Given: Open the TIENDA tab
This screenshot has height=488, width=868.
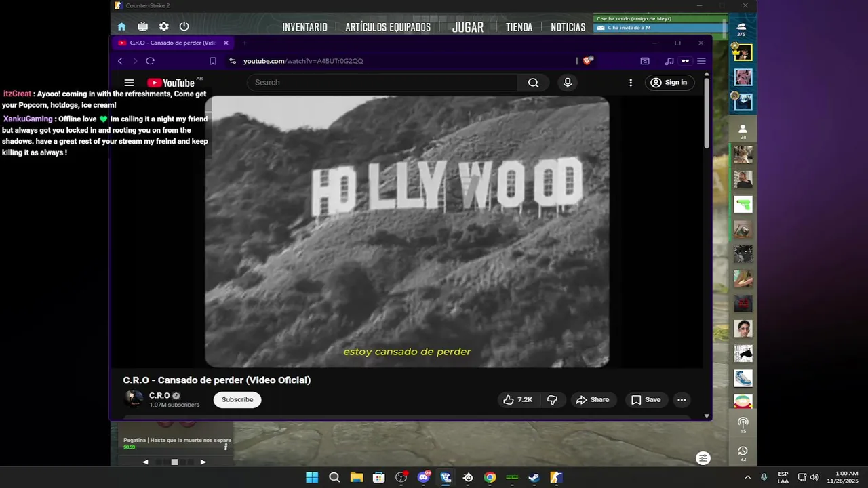Looking at the screenshot, I should pos(519,27).
